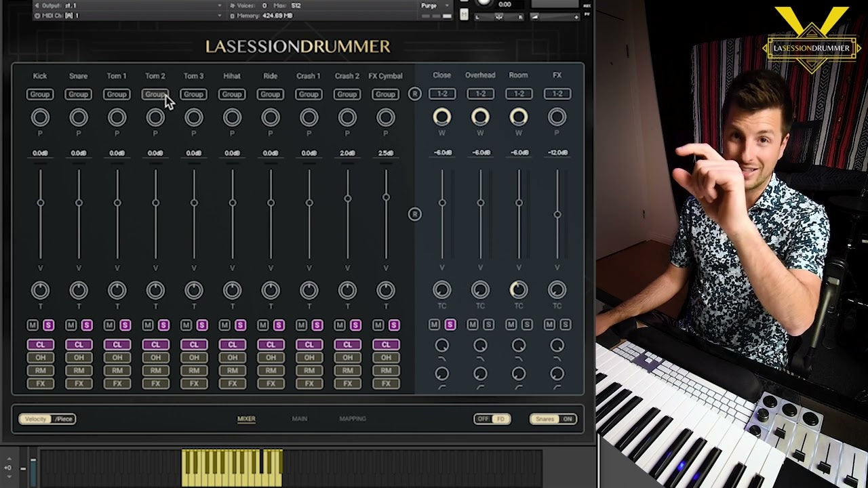
Task: Click the Crash 2 volume fader
Action: pos(347,199)
